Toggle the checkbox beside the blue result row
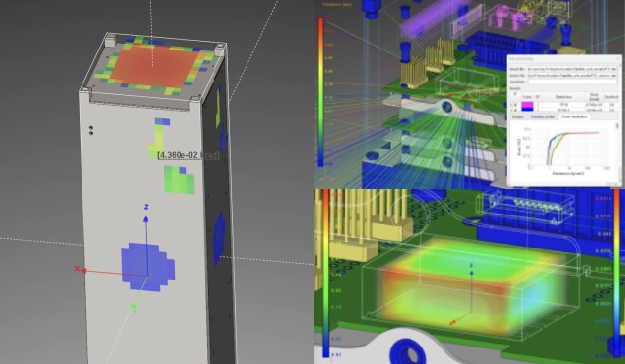625x364 pixels. [x=515, y=110]
